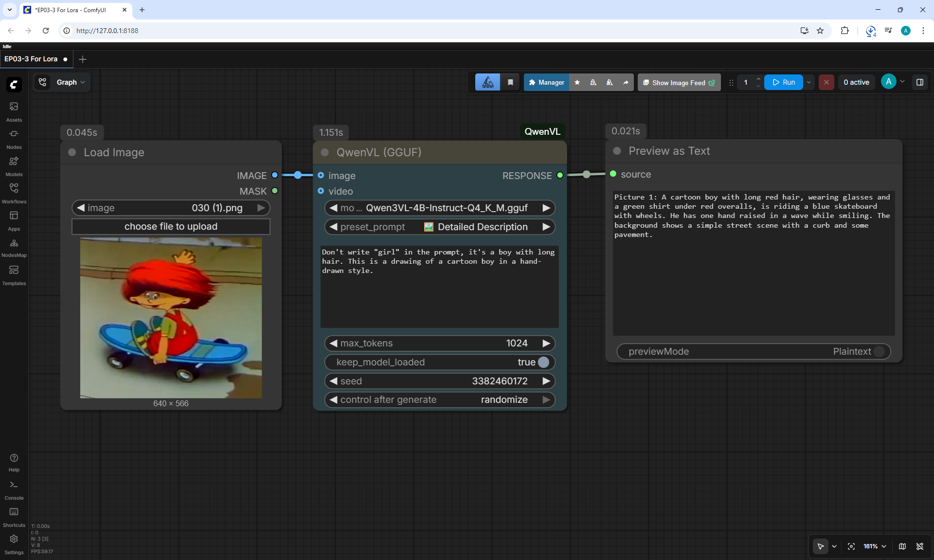
Task: Increase the max_tokens value with right arrow
Action: point(546,343)
